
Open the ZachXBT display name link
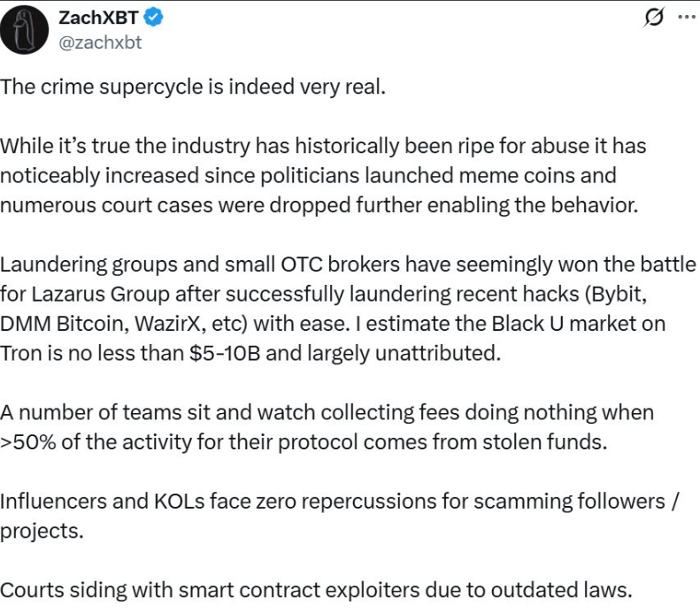click(x=97, y=19)
